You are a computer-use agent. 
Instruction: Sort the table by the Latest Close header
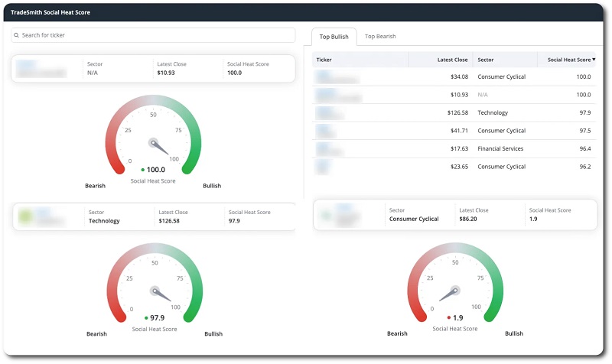tap(452, 59)
